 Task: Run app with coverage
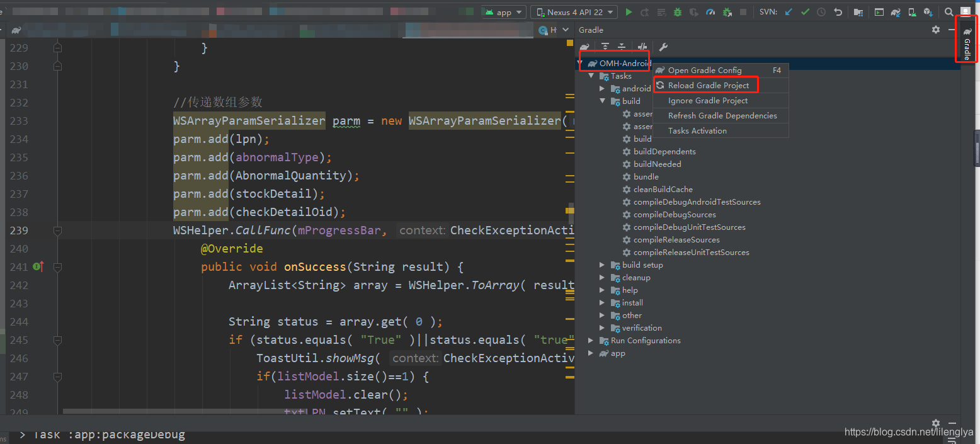click(694, 12)
